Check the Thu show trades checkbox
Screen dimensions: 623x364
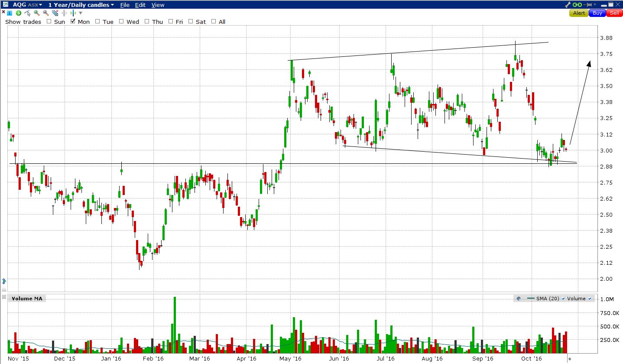tap(147, 21)
